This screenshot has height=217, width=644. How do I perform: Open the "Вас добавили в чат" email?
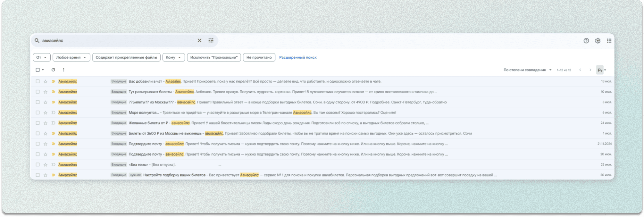[322, 81]
